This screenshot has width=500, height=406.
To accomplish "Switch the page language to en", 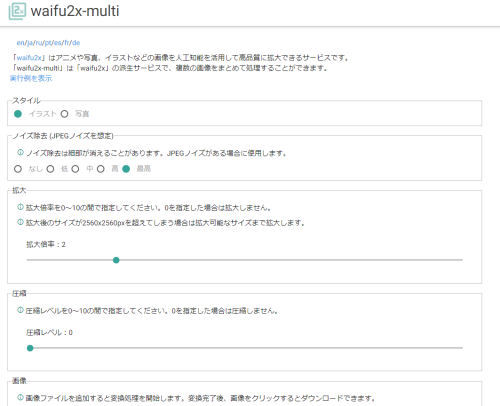I will click(20, 43).
